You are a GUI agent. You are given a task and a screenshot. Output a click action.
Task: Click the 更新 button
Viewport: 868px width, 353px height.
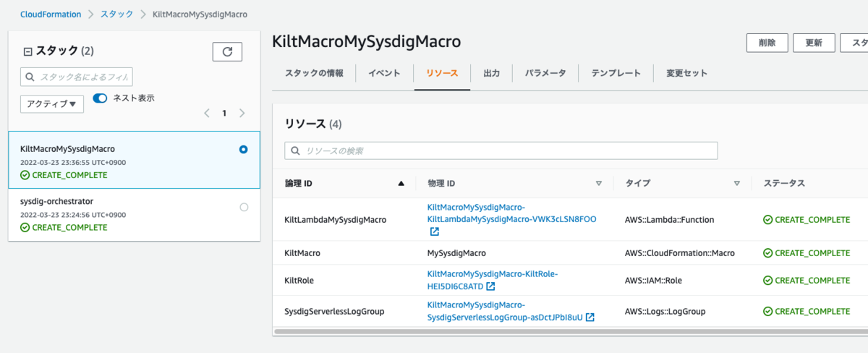point(814,43)
